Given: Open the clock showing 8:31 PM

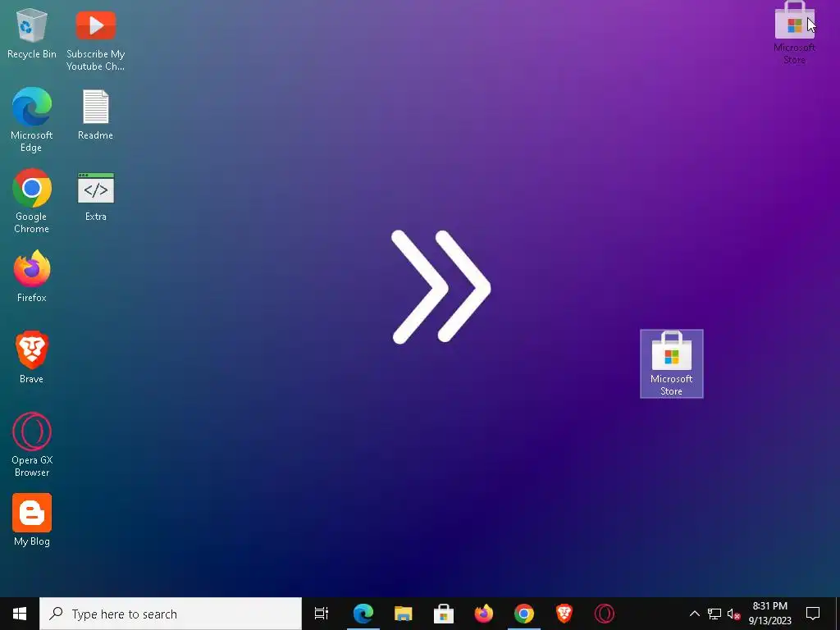Looking at the screenshot, I should coord(769,614).
